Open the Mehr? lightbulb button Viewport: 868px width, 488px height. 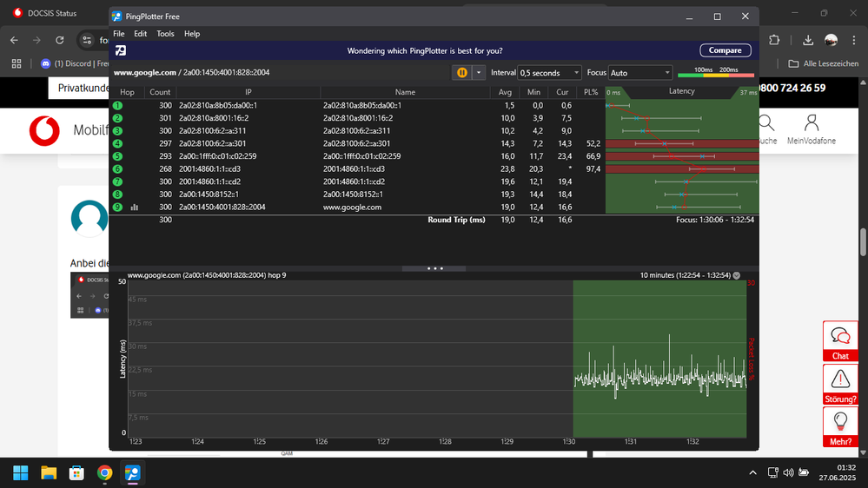pos(840,427)
